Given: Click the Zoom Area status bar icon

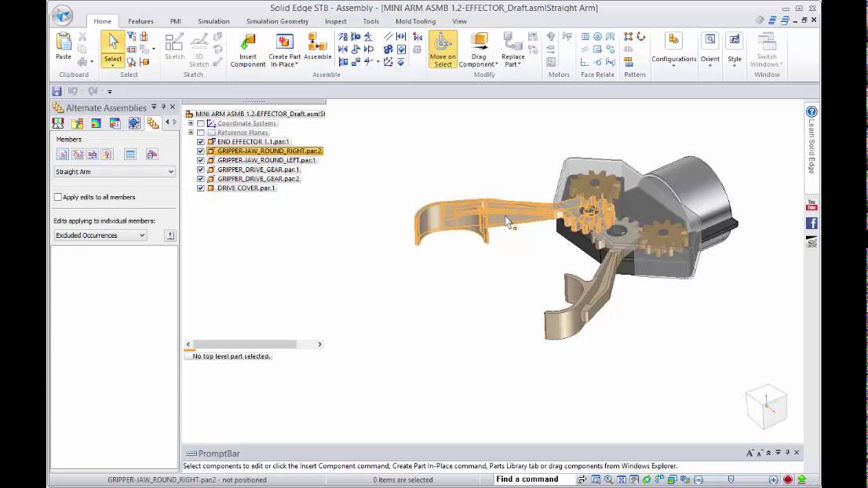Looking at the screenshot, I should pyautogui.click(x=596, y=479).
